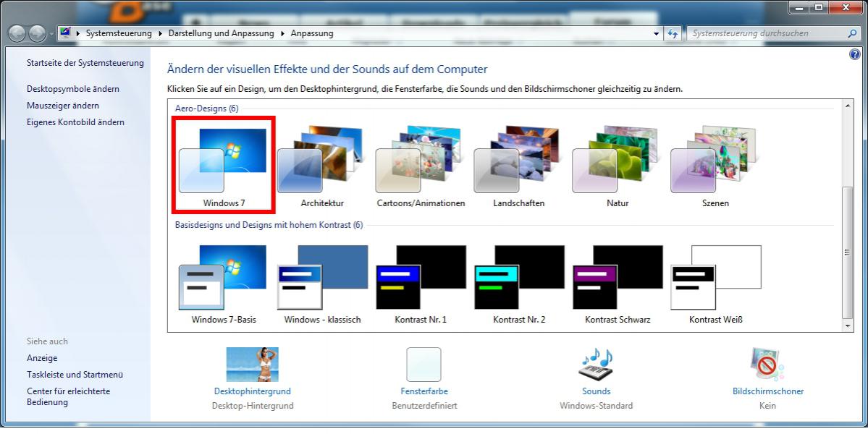The width and height of the screenshot is (868, 434).
Task: Click the Sounds keyboard notes icon
Action: [597, 364]
